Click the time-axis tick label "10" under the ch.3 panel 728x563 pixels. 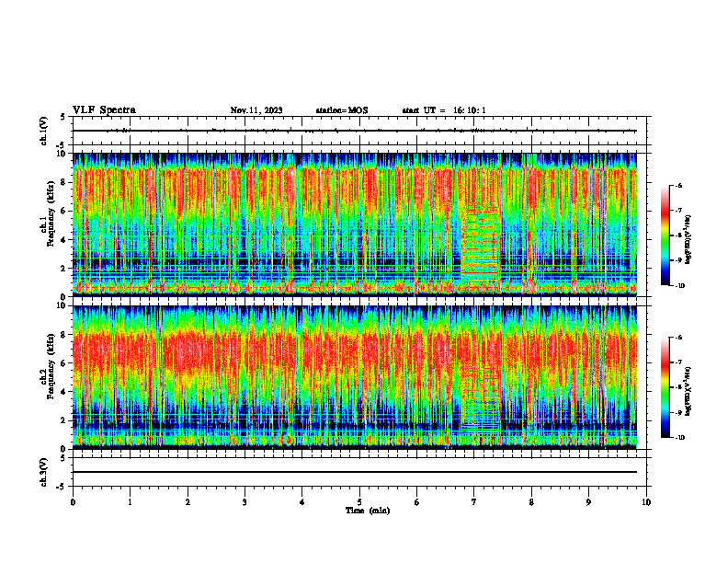click(x=646, y=502)
